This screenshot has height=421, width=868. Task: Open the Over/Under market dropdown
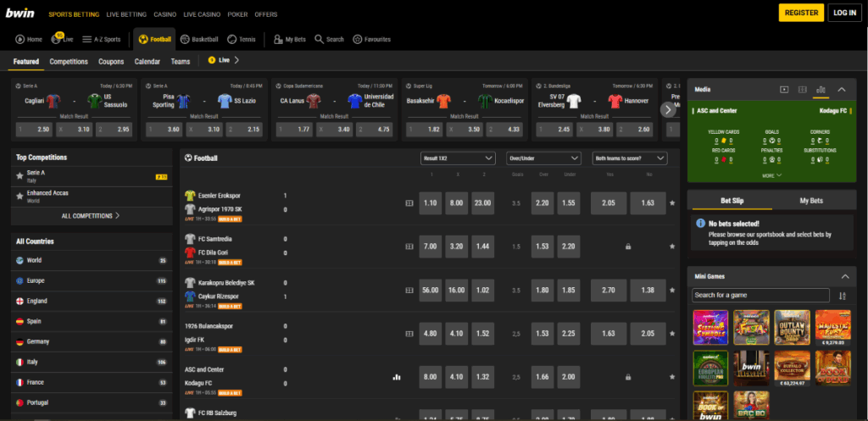pos(543,158)
